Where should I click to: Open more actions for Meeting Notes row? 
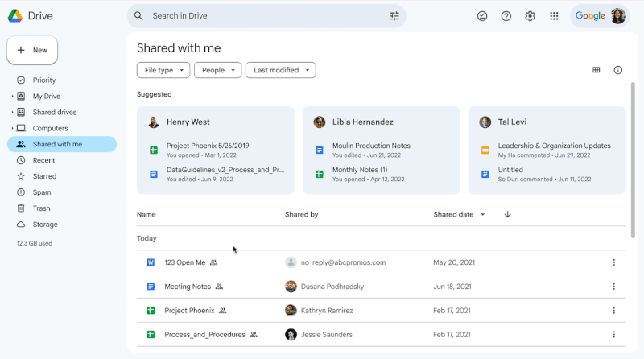[613, 287]
